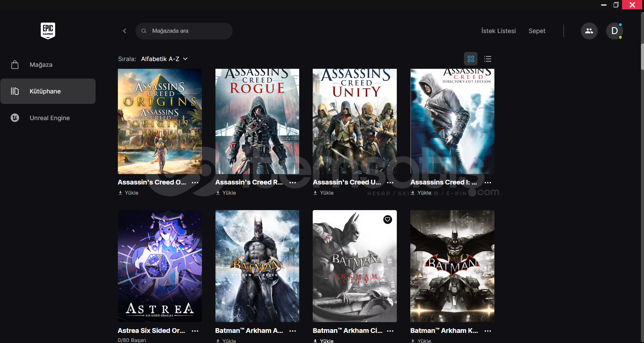The height and width of the screenshot is (343, 644).
Task: Select Kütüphane in the sidebar
Action: (48, 91)
